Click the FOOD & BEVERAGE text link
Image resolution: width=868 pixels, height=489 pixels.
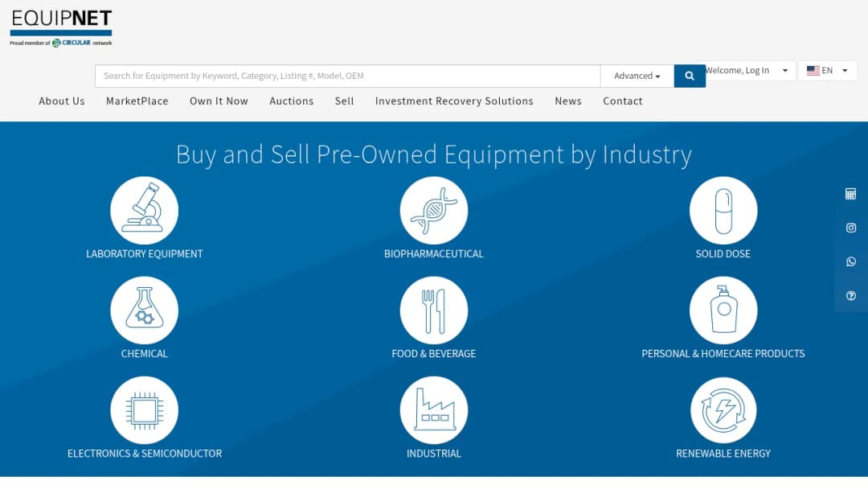click(x=434, y=353)
